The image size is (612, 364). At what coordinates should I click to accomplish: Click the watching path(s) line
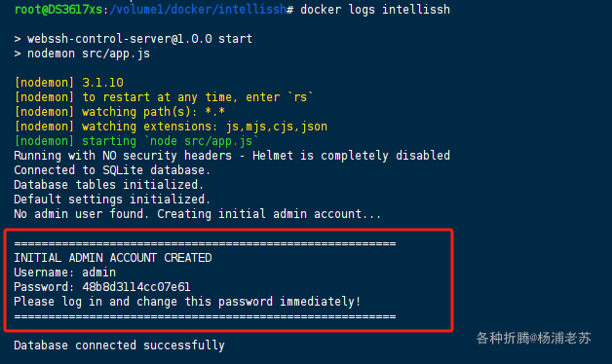(120, 112)
